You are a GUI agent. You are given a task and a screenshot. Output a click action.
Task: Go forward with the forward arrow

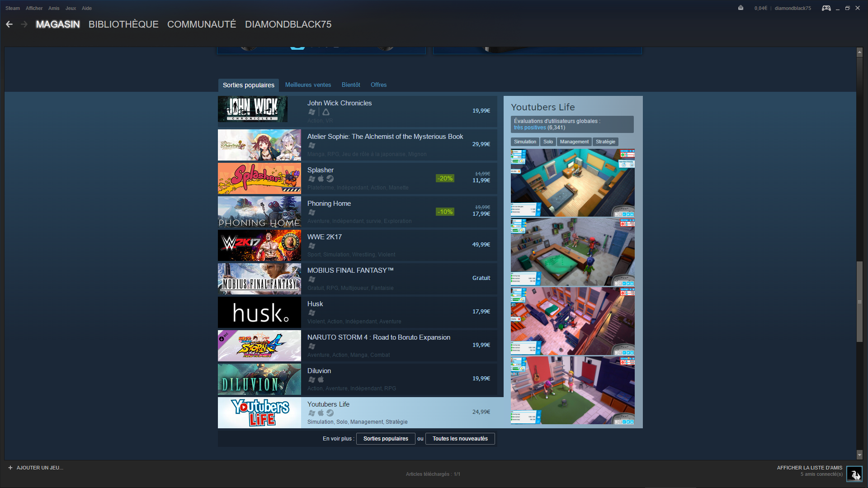tap(24, 24)
